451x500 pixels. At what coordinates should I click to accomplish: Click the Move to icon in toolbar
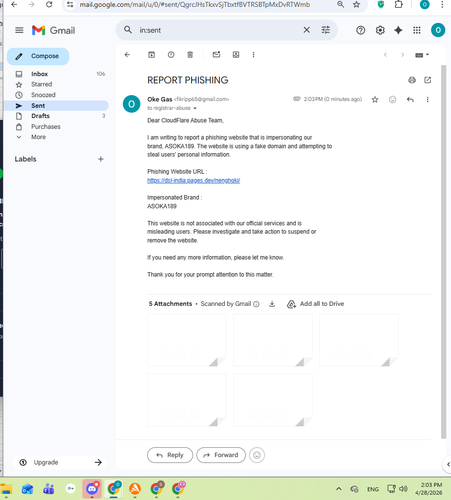[236, 55]
